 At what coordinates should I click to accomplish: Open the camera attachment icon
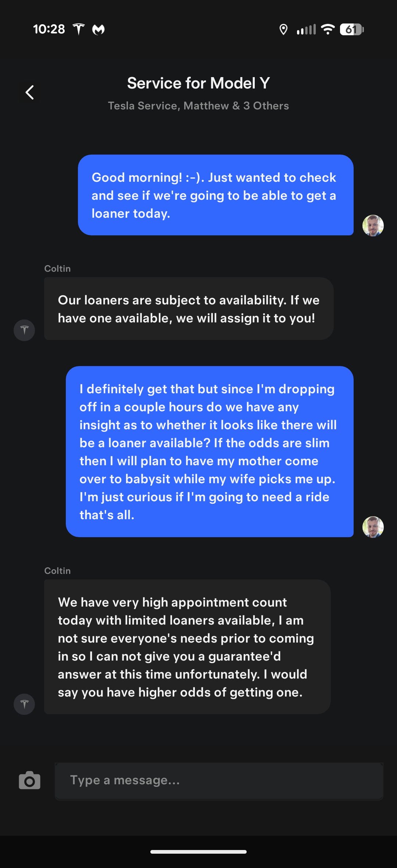29,780
